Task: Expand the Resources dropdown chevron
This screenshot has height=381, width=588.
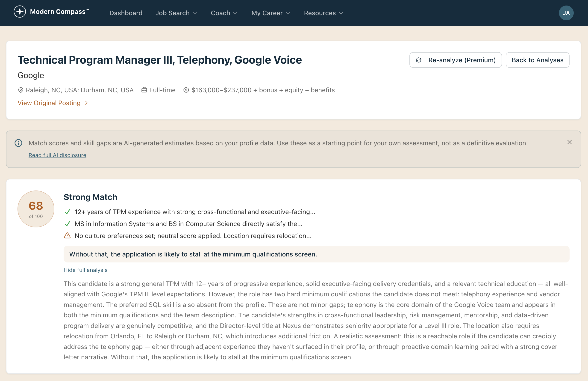Action: point(341,13)
